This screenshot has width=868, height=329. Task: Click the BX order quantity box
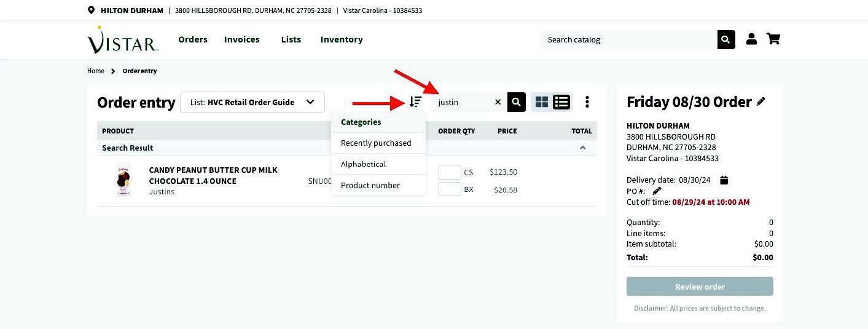tap(450, 189)
